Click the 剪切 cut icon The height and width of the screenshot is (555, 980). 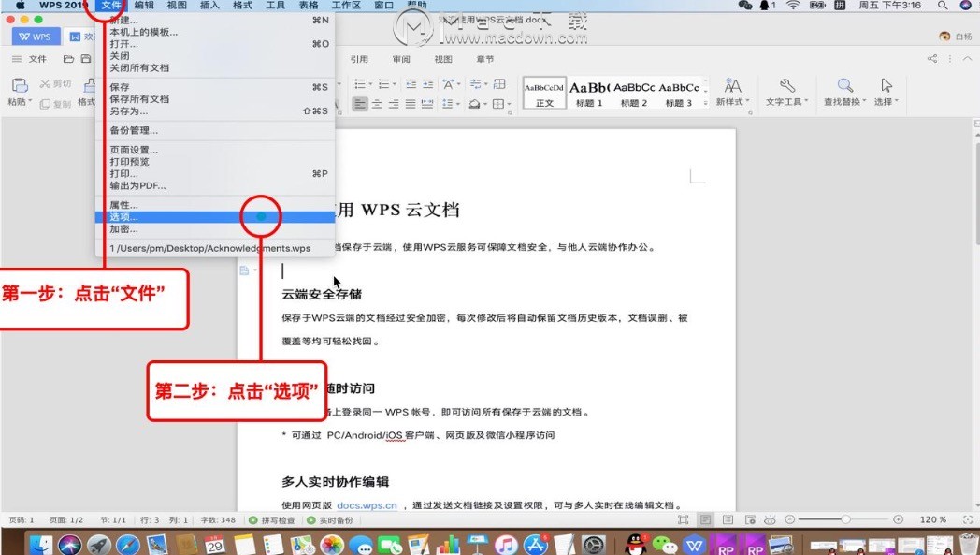coord(44,84)
